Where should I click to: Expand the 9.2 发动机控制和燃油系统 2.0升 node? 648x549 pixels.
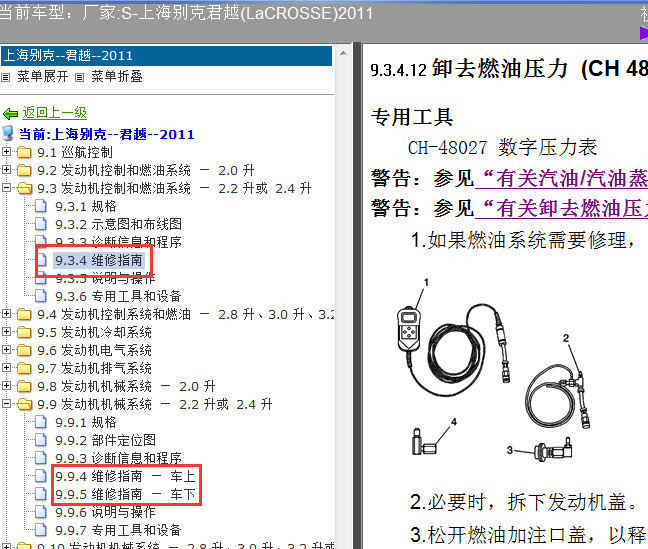click(6, 169)
